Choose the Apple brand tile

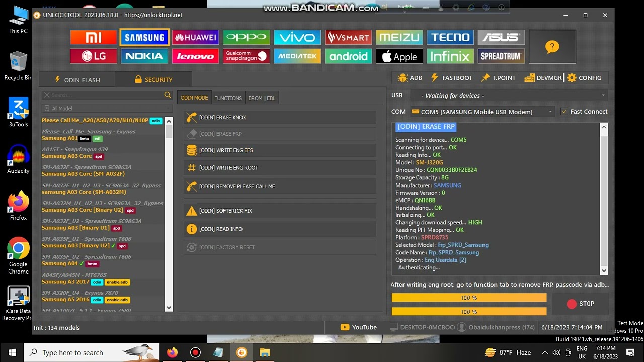(x=399, y=56)
